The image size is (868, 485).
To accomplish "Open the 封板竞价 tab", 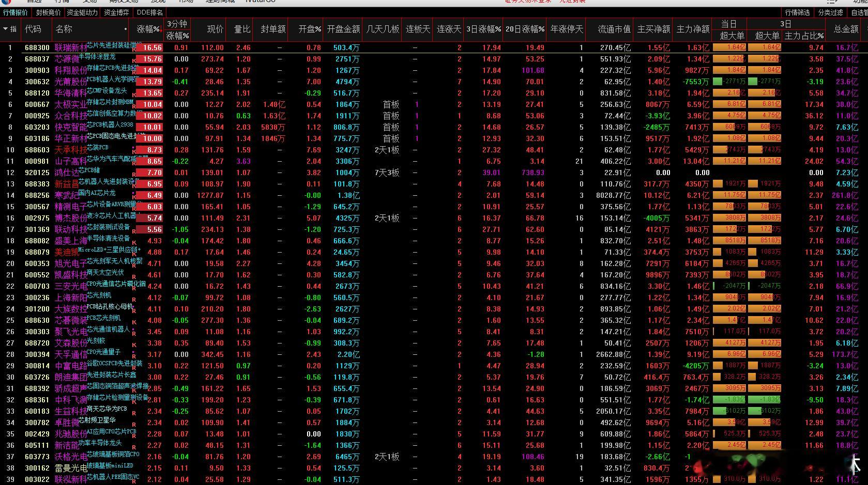I will [x=48, y=12].
